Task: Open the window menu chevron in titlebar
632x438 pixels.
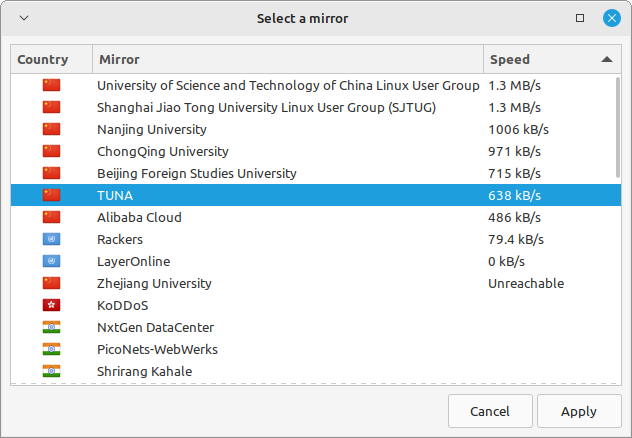Action: point(23,18)
